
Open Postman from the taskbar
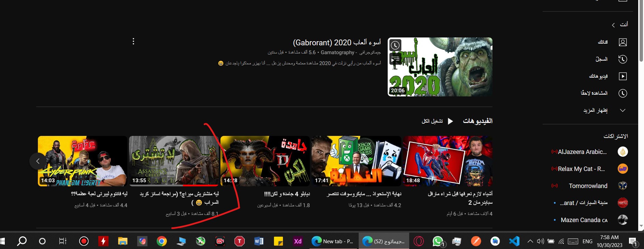pos(476,241)
